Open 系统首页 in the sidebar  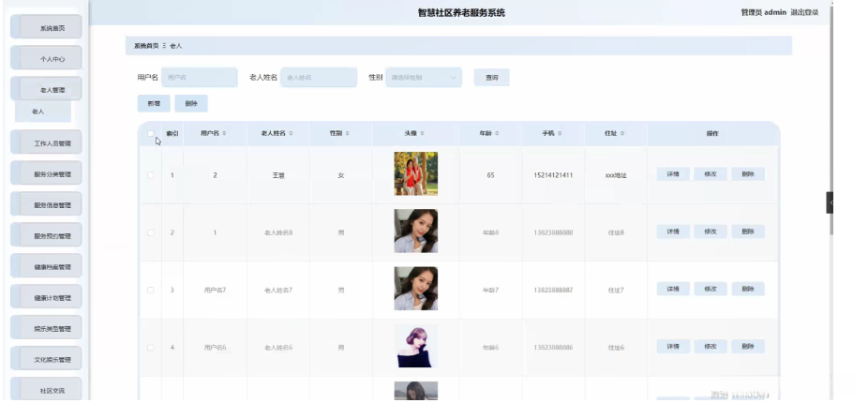click(47, 27)
